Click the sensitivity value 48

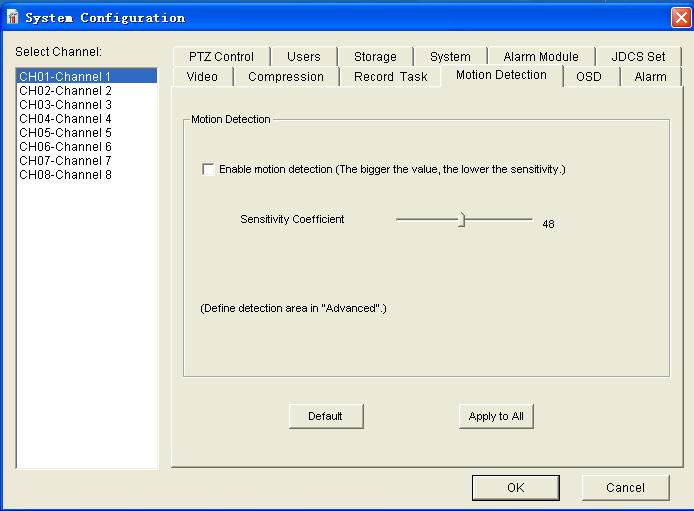548,224
